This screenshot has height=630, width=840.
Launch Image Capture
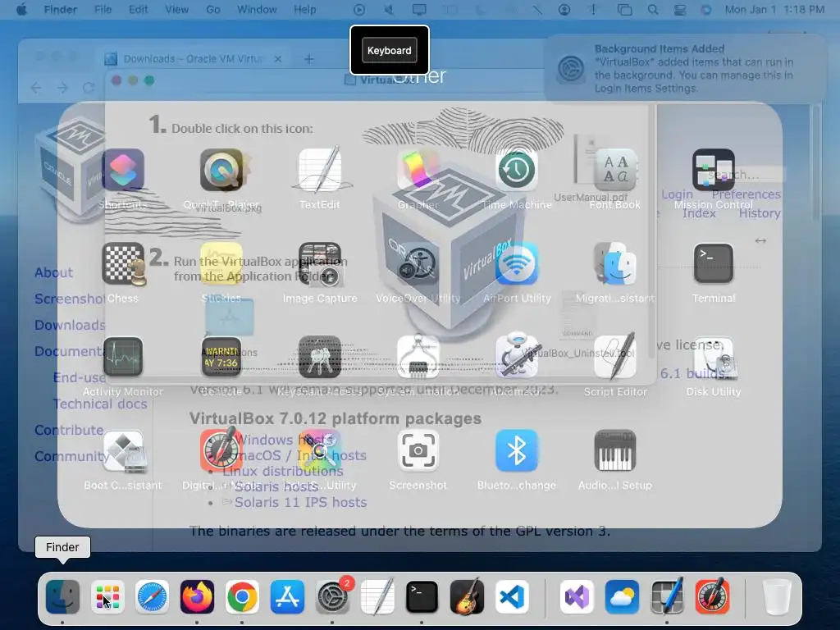tap(320, 263)
